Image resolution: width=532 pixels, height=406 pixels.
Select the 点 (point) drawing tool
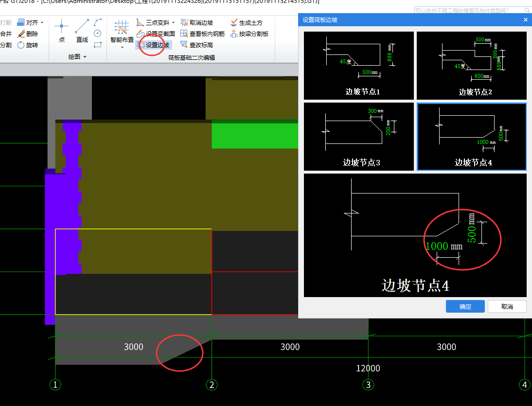click(61, 31)
